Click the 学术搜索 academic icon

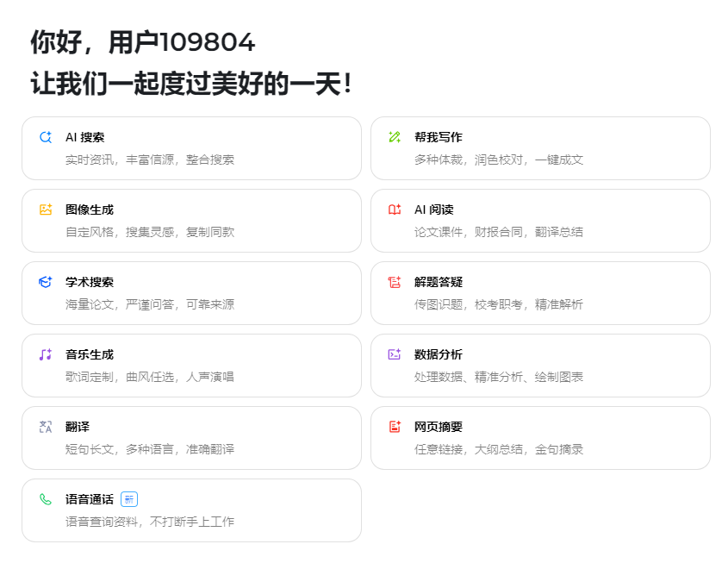tap(45, 281)
